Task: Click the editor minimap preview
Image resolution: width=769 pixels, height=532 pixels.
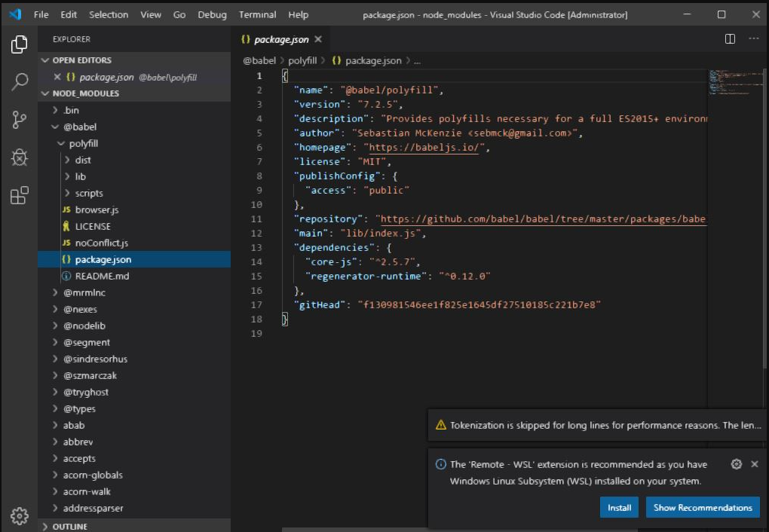Action: tap(734, 84)
